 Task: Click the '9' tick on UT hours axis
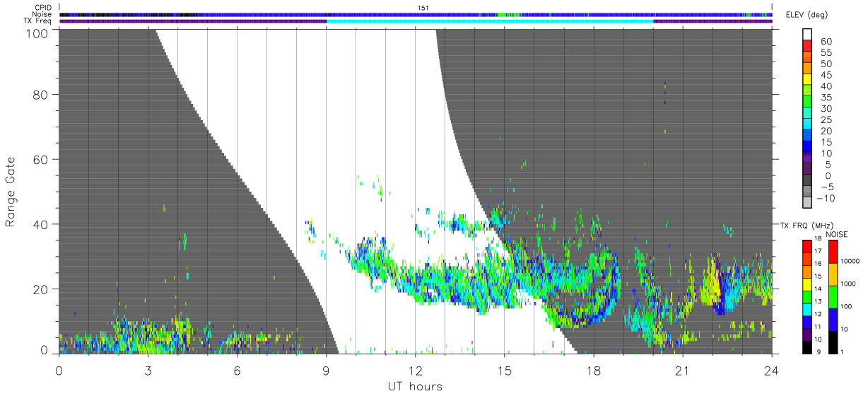(326, 371)
